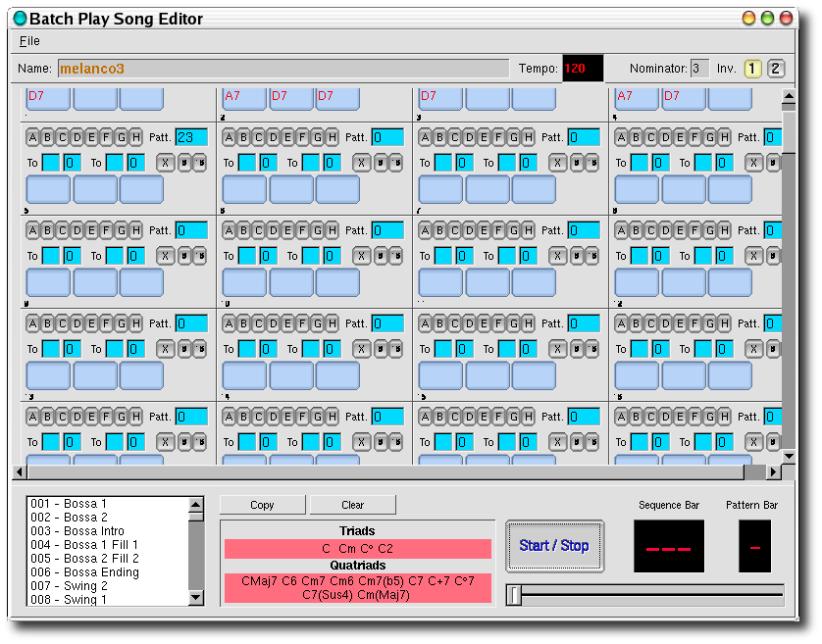822x644 pixels.
Task: Select the A7 chord cell in bar 4
Action: pos(636,99)
